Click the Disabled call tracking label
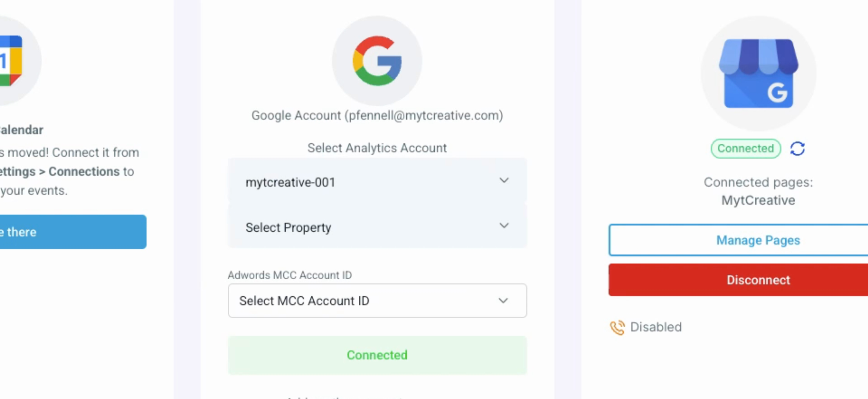The height and width of the screenshot is (399, 868). click(x=656, y=327)
